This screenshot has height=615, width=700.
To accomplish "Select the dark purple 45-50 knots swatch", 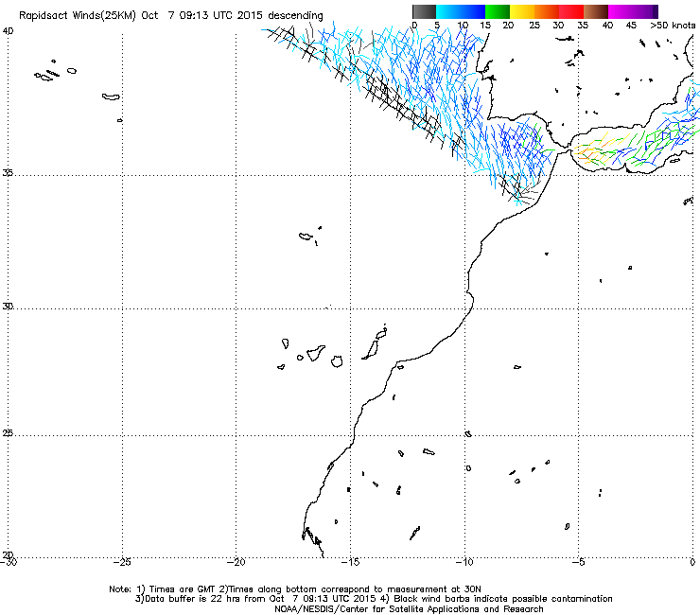I will click(645, 11).
